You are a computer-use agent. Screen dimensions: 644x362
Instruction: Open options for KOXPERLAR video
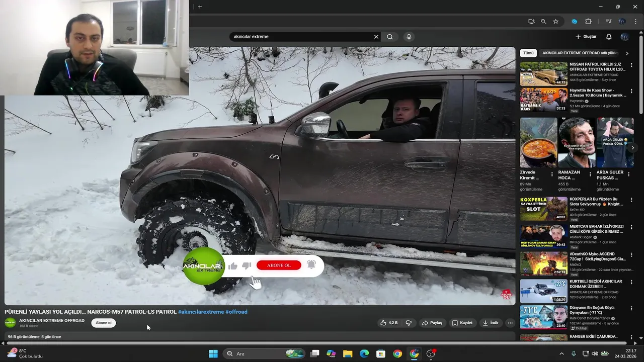631,200
